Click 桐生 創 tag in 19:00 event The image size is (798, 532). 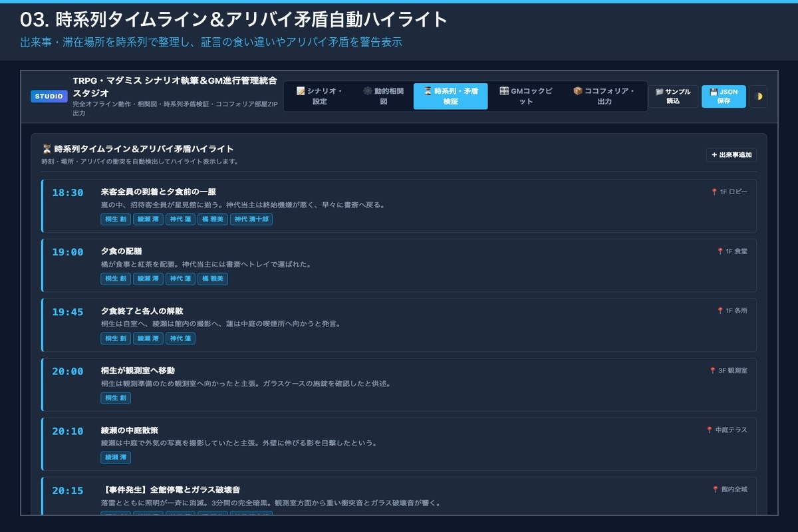coord(116,279)
